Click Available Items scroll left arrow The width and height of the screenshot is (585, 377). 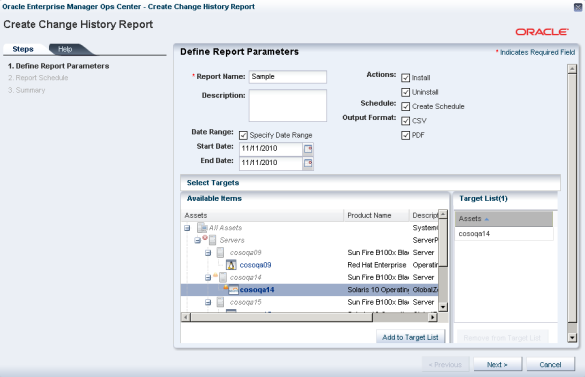186,317
